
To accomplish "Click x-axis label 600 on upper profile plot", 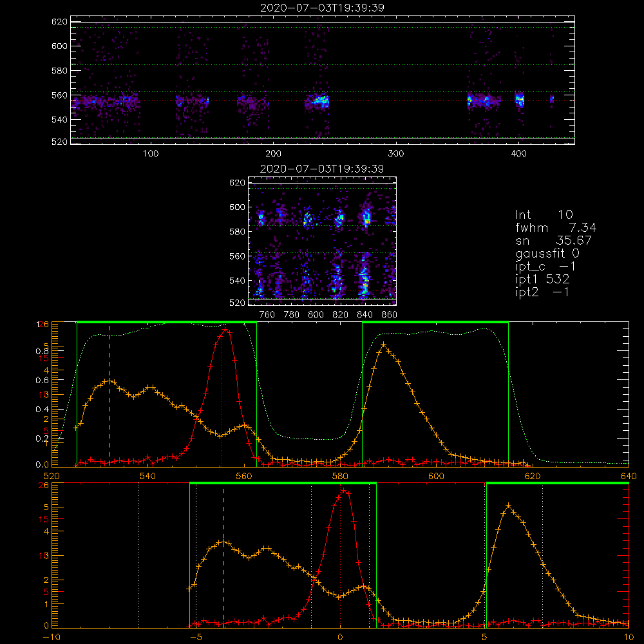I will [x=436, y=476].
